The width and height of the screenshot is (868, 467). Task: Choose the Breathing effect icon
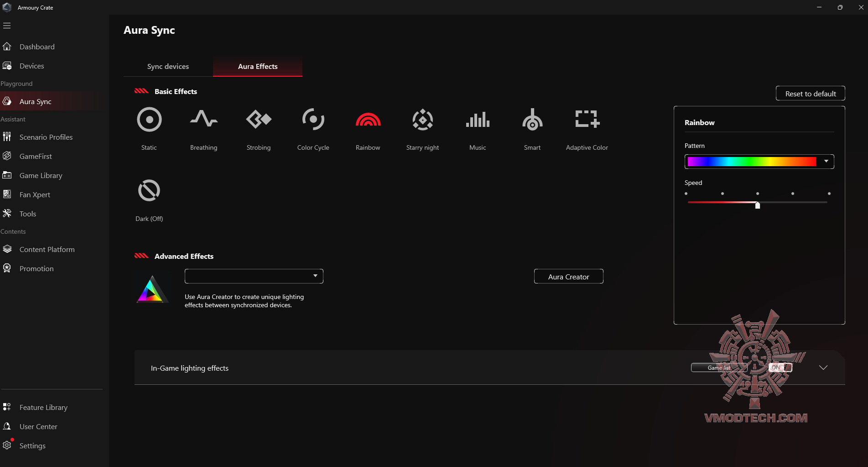pyautogui.click(x=204, y=119)
